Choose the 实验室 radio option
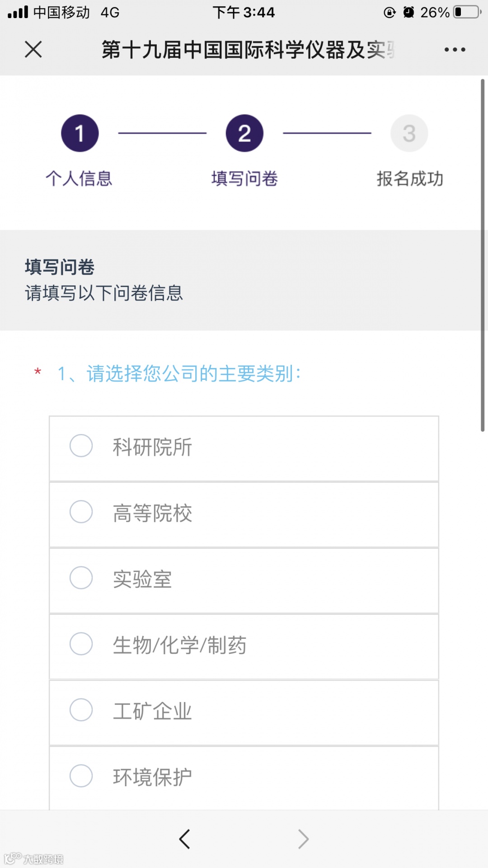 81,578
